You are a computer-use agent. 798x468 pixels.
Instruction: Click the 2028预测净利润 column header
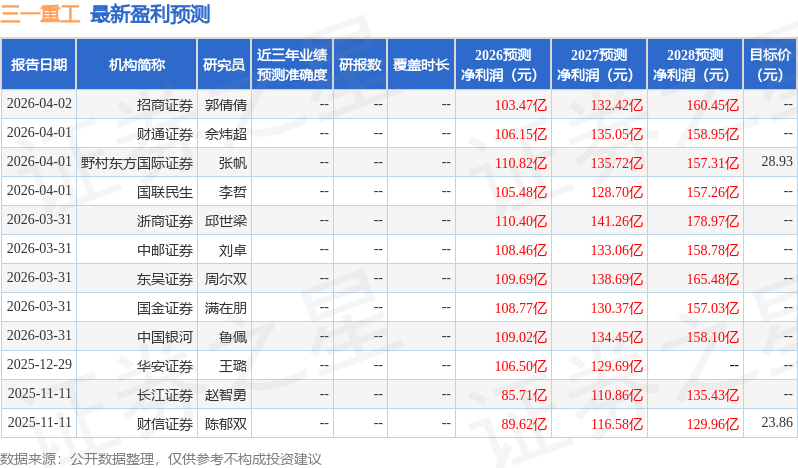point(695,64)
